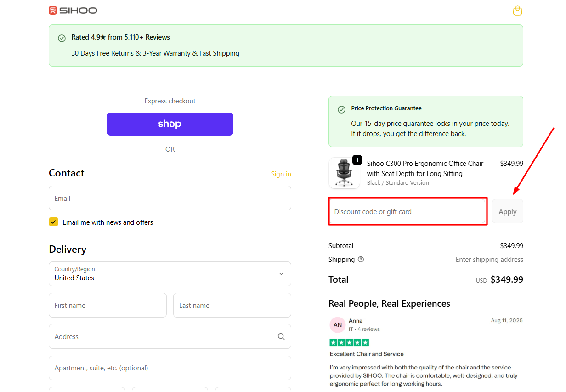Click the Sign in link

[281, 174]
